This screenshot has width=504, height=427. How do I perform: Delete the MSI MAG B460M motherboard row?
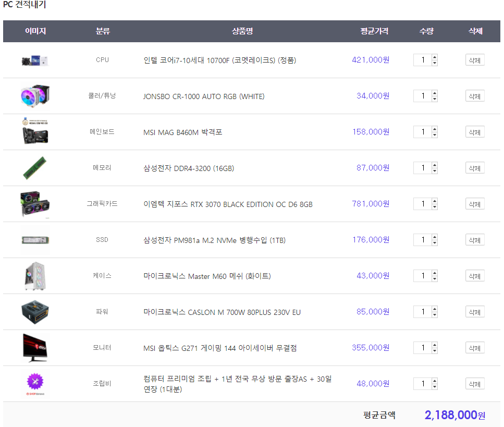[x=475, y=132]
